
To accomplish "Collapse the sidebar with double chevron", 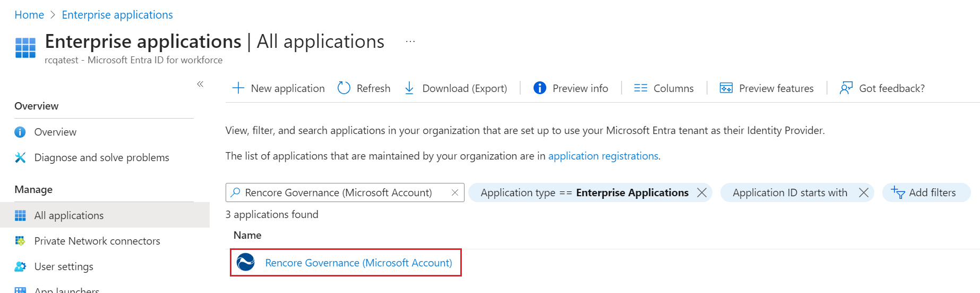I will 200,84.
